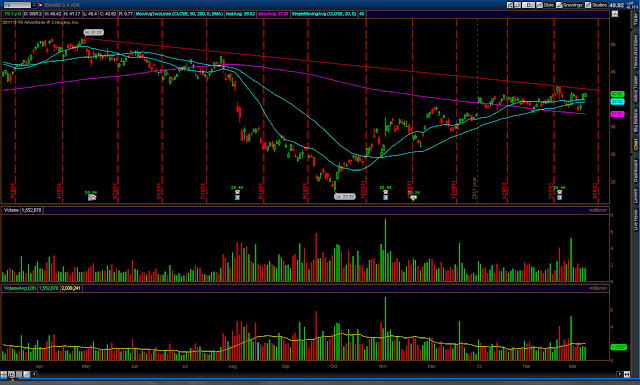Click the small icon below the top-right toolbar
Screen dimensions: 640x385
click(x=615, y=14)
